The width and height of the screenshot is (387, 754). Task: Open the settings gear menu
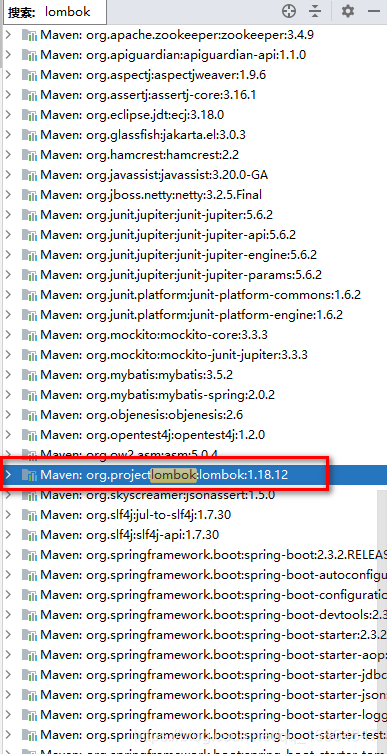(348, 11)
